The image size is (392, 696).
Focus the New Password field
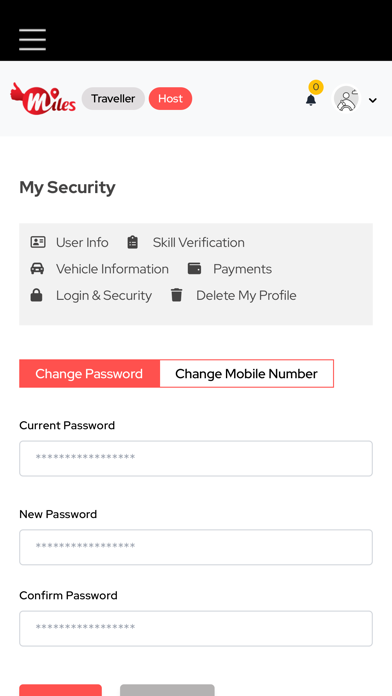coord(196,547)
